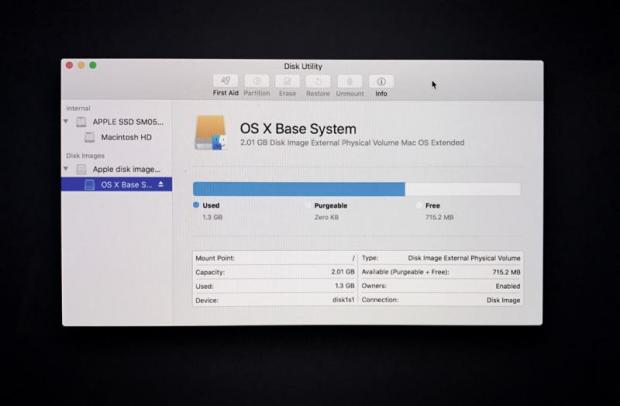Select APPLE SSD drive in sidebar
The height and width of the screenshot is (406, 620).
tap(127, 122)
